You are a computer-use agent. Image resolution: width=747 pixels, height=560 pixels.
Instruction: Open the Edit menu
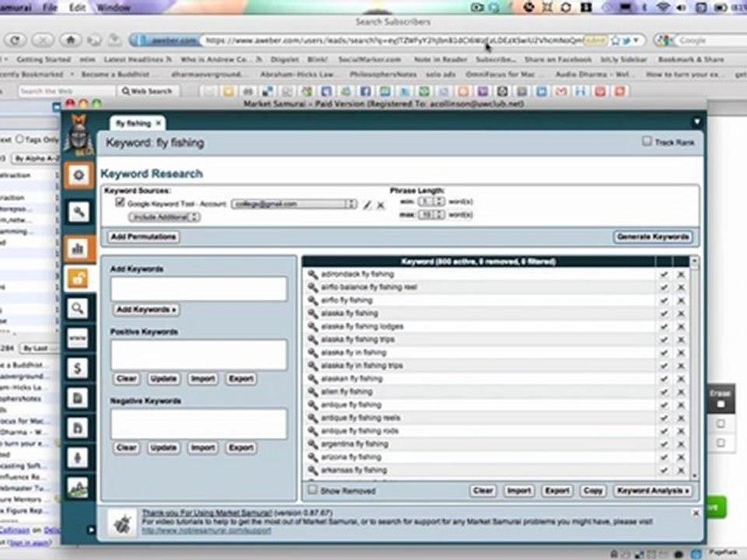click(77, 8)
